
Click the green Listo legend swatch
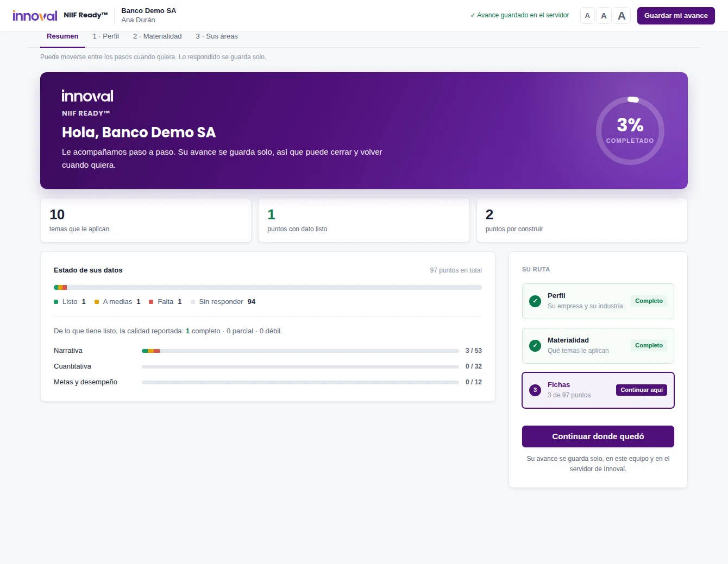(x=56, y=302)
